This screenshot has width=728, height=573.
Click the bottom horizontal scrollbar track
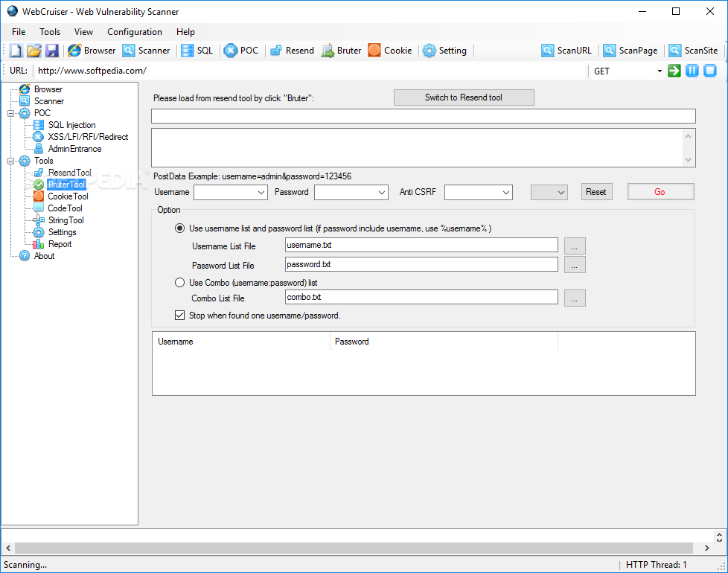(x=354, y=548)
